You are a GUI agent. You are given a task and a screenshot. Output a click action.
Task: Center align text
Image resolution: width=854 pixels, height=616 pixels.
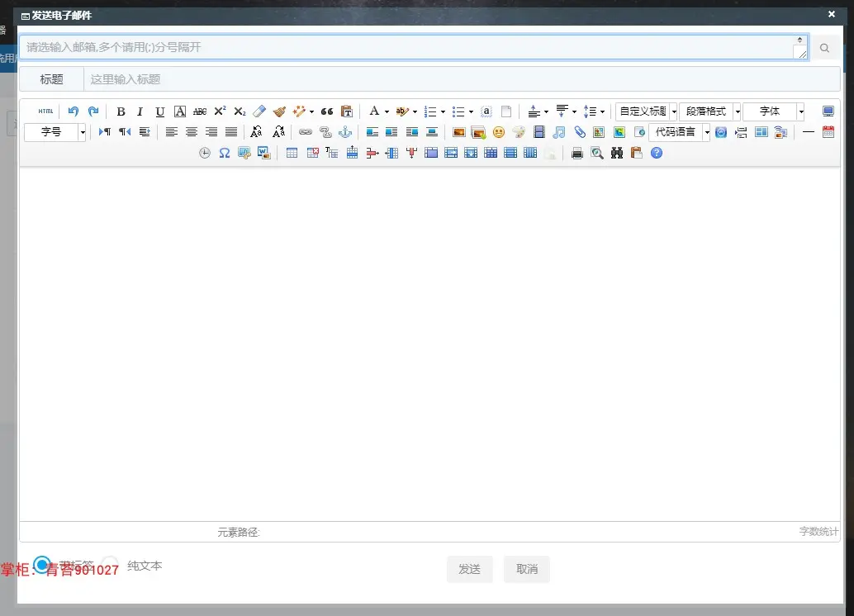pos(191,132)
